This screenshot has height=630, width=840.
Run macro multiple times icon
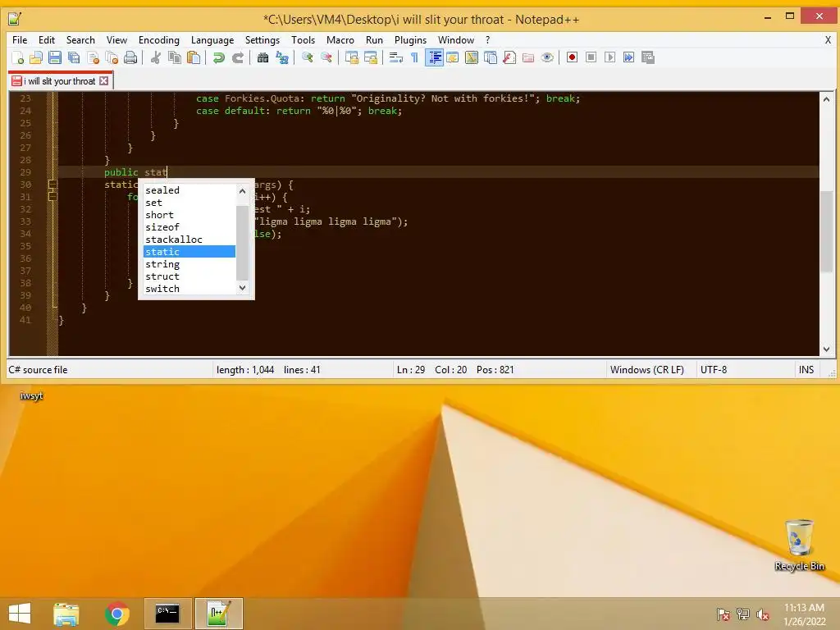[629, 57]
